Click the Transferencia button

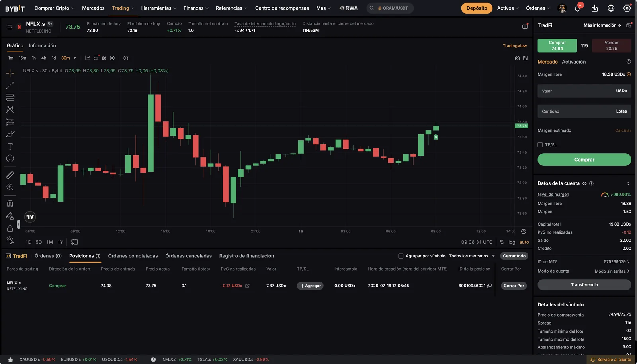click(x=584, y=285)
